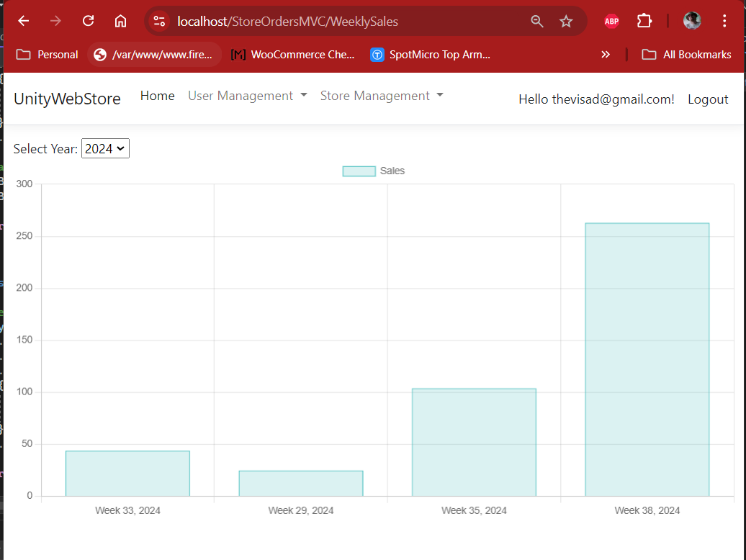
Task: Open the browser profile avatar
Action: coord(692,22)
